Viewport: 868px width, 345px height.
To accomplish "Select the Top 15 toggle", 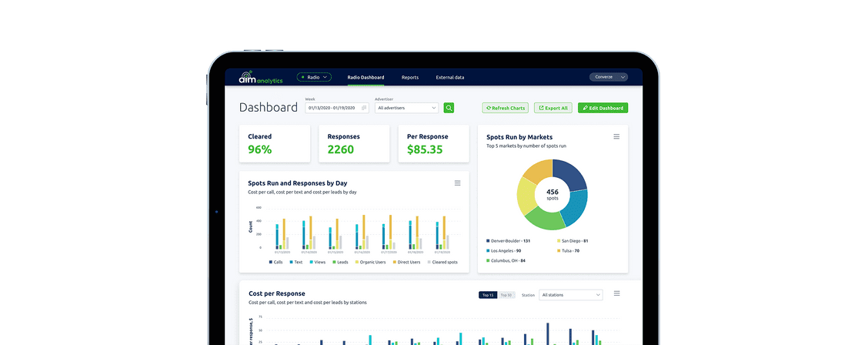I will click(488, 295).
